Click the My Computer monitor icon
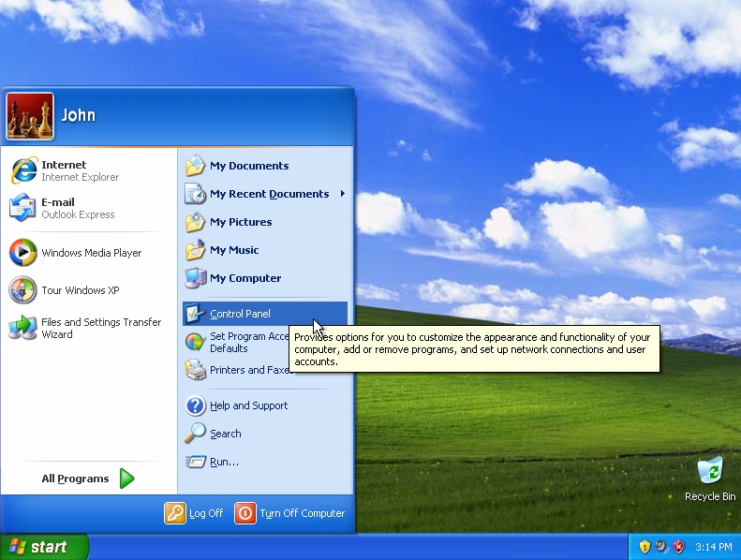741x560 pixels. [195, 278]
